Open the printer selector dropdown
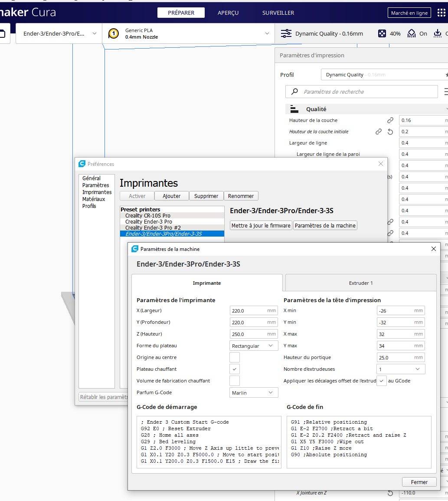This screenshot has width=448, height=501. coord(59,33)
